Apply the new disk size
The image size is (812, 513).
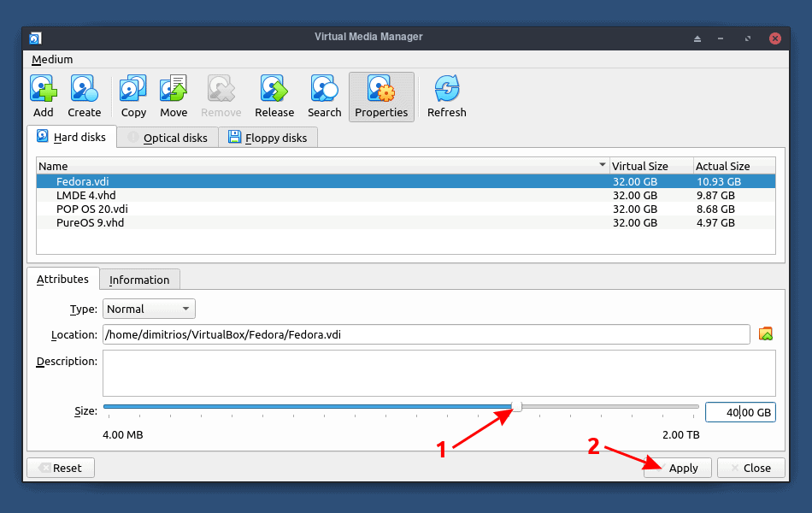point(677,468)
